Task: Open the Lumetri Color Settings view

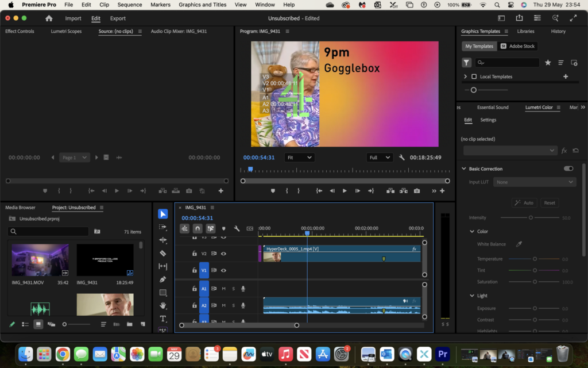Action: point(488,120)
